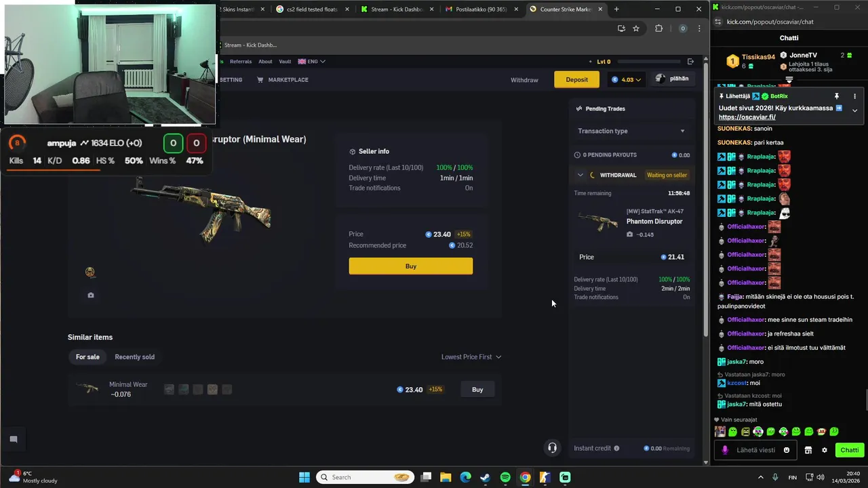Image resolution: width=868 pixels, height=488 pixels.
Task: Open the Chrome extensions puzzle icon
Action: pyautogui.click(x=658, y=28)
